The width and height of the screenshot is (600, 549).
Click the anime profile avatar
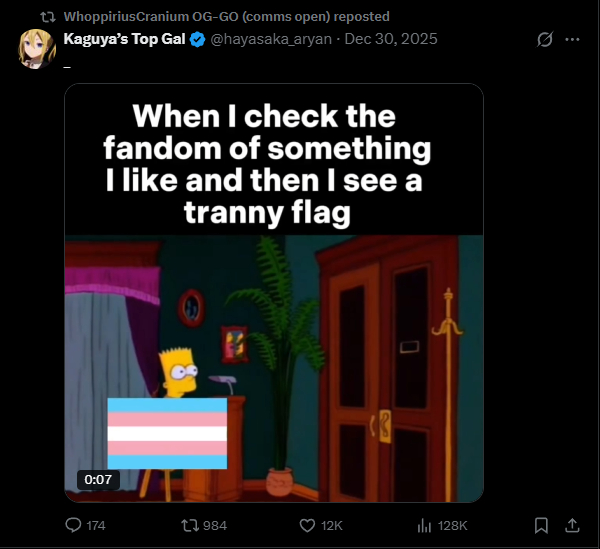[36, 48]
